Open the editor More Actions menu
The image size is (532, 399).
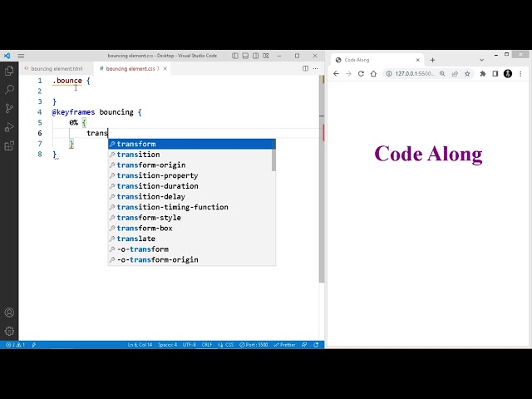tap(316, 68)
